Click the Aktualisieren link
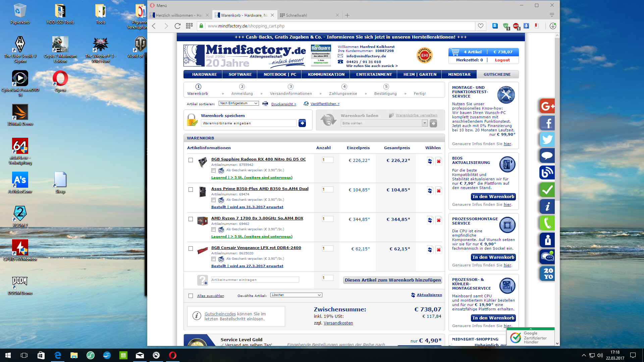 pos(429,295)
